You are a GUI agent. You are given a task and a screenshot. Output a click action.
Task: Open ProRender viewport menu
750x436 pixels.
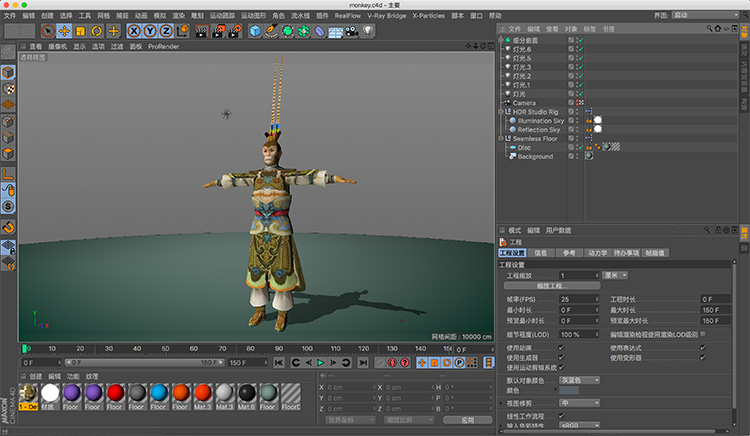(164, 46)
